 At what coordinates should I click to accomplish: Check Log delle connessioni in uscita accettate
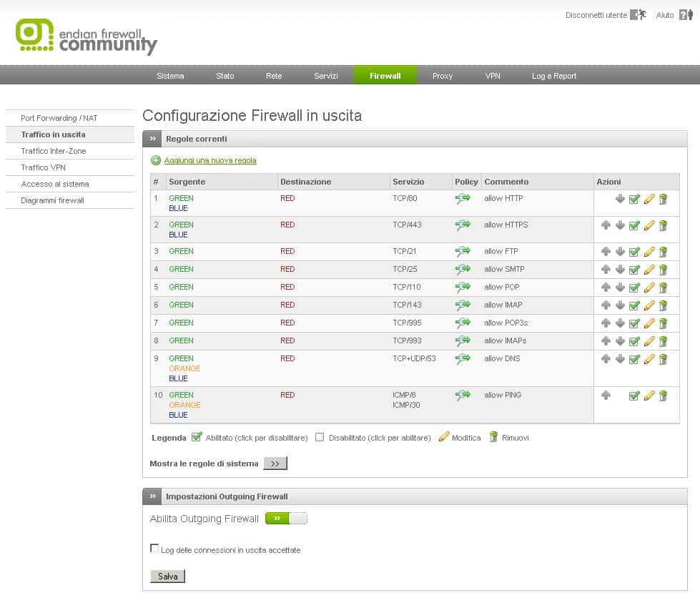tap(154, 549)
